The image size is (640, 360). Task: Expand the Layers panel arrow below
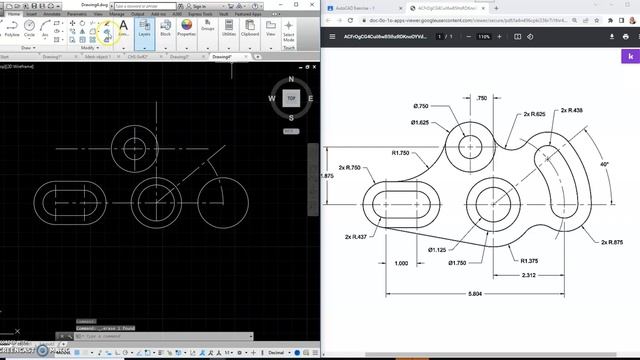click(x=144, y=48)
